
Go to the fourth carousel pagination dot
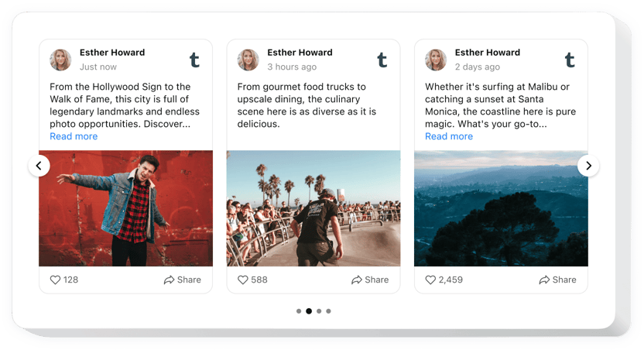pyautogui.click(x=328, y=311)
